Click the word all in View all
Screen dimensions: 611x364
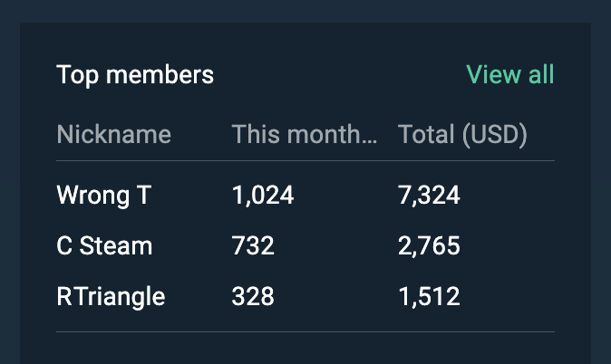point(541,74)
